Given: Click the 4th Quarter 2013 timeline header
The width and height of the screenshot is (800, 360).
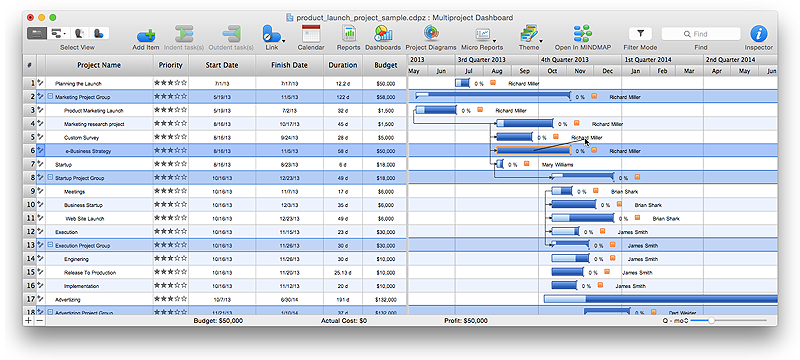Looking at the screenshot, I should coord(580,60).
